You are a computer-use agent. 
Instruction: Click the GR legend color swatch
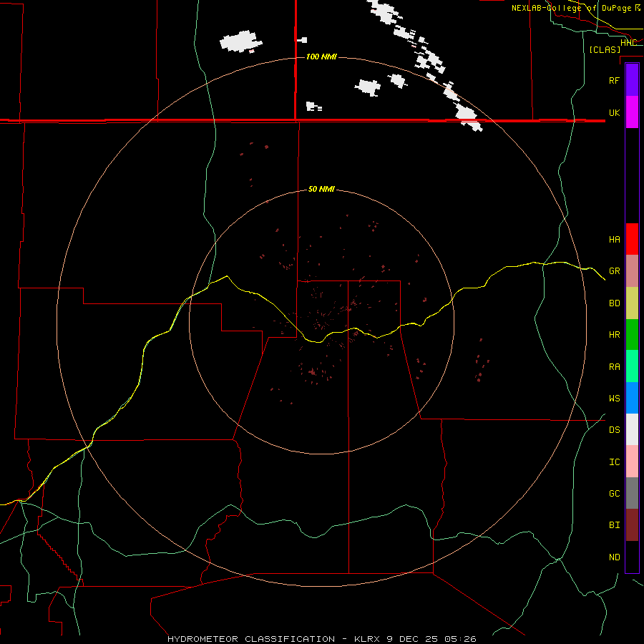click(x=632, y=271)
